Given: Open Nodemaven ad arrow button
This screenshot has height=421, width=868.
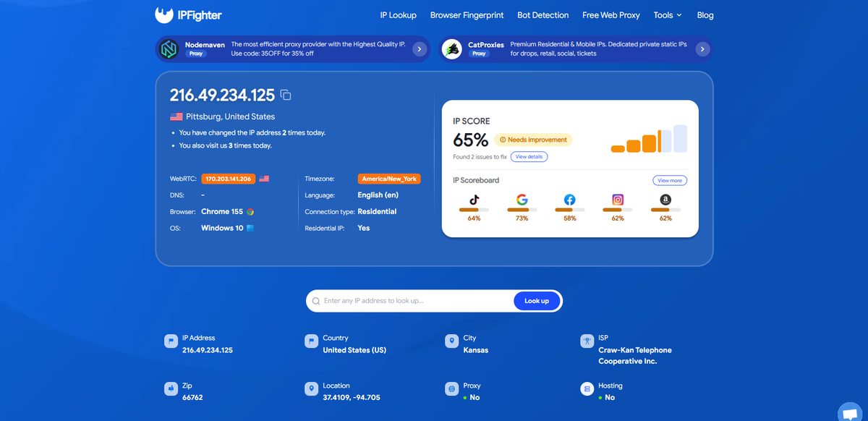Looking at the screenshot, I should 419,49.
